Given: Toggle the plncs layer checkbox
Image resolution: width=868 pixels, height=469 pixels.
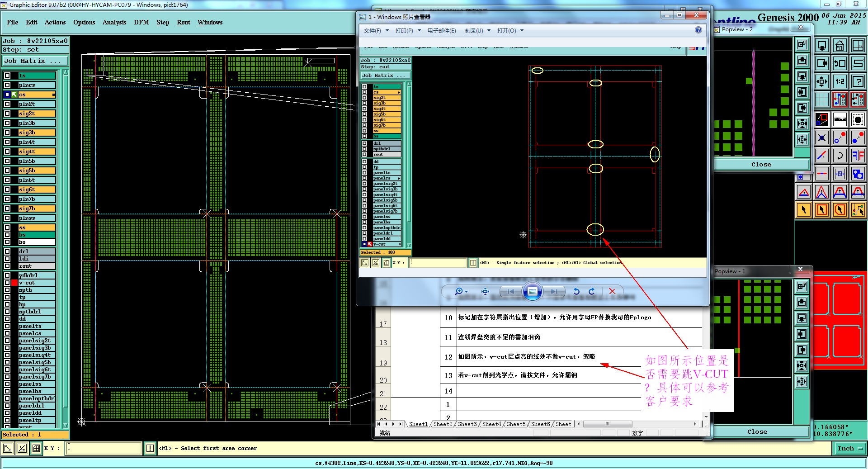Looking at the screenshot, I should click(x=7, y=85).
